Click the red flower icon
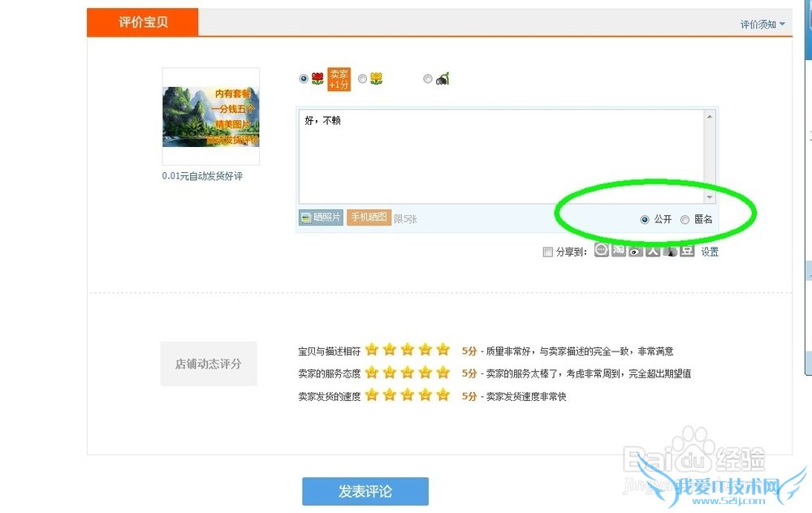Screen dimensions: 812x513 (317, 78)
